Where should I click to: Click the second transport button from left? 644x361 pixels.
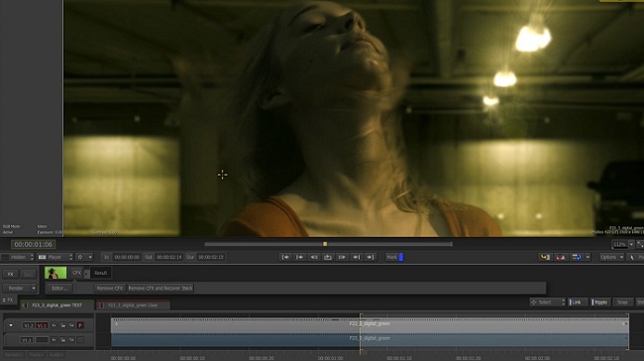tap(300, 257)
